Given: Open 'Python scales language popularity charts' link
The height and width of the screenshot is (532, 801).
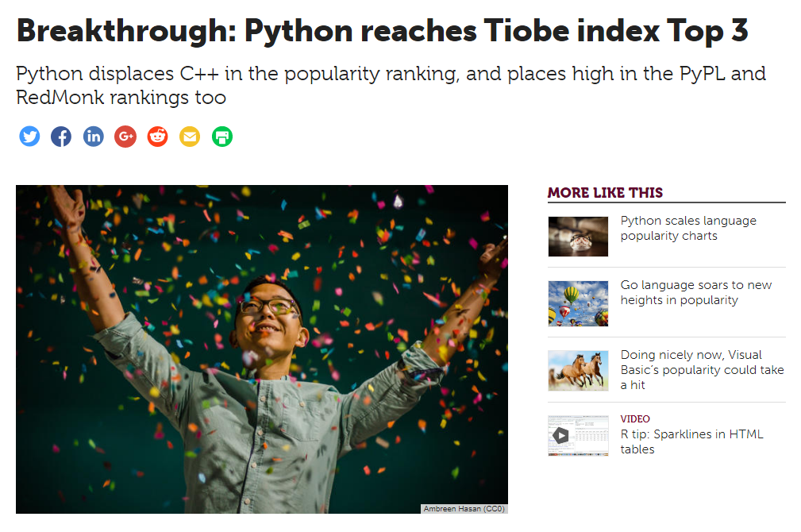Looking at the screenshot, I should (687, 228).
